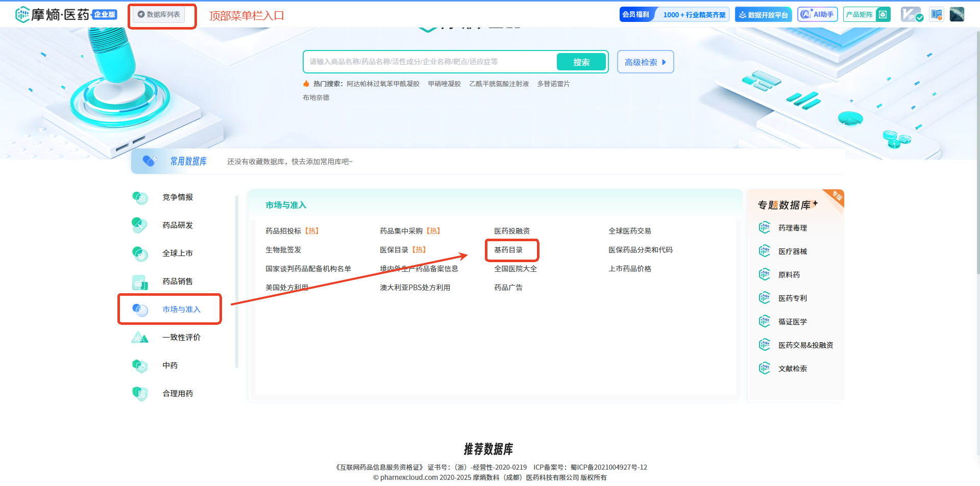Viewport: 980px width, 486px height.
Task: Click the 中药 category icon
Action: click(x=140, y=366)
